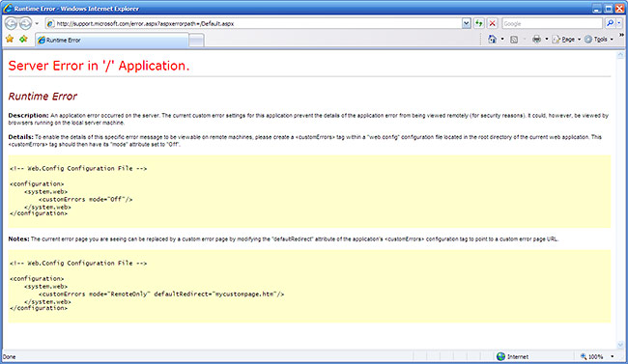Screen dimensions: 628x364
Task: Click the red Stop loading button
Action: (x=492, y=23)
